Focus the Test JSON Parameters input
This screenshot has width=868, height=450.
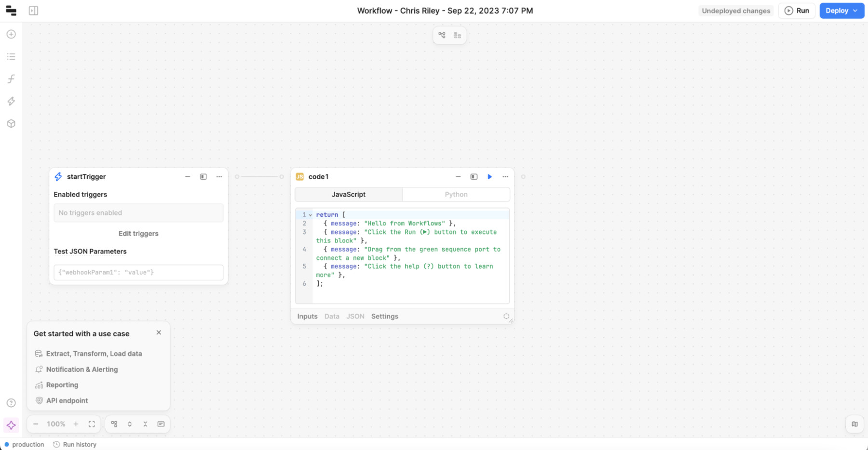coord(138,272)
